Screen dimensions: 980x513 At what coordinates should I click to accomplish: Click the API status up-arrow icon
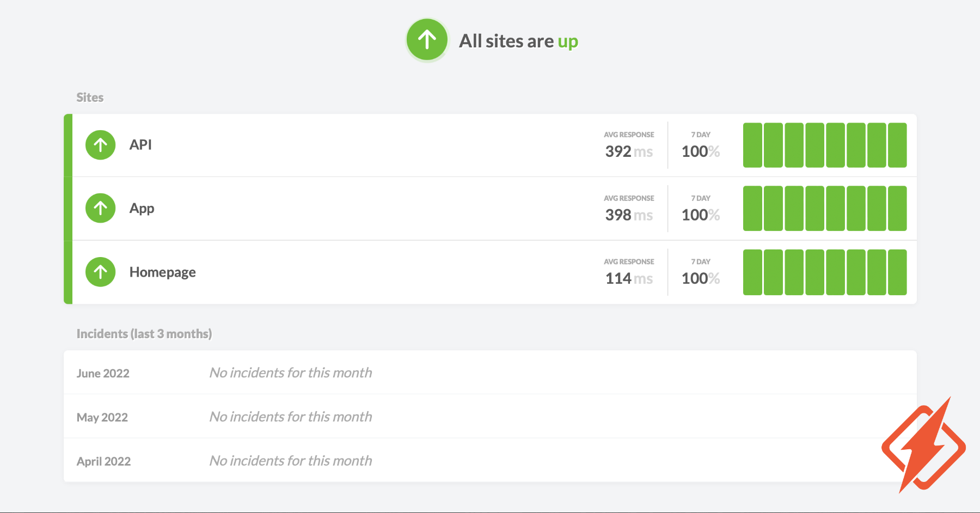(101, 145)
